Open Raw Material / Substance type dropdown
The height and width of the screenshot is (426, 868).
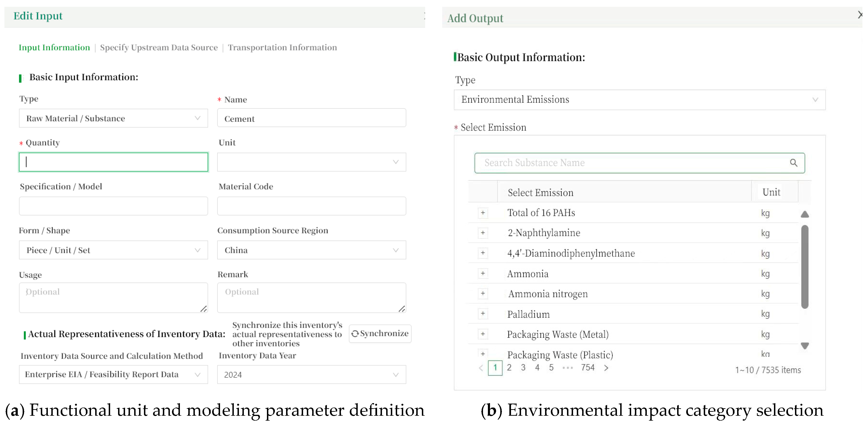[x=113, y=118]
